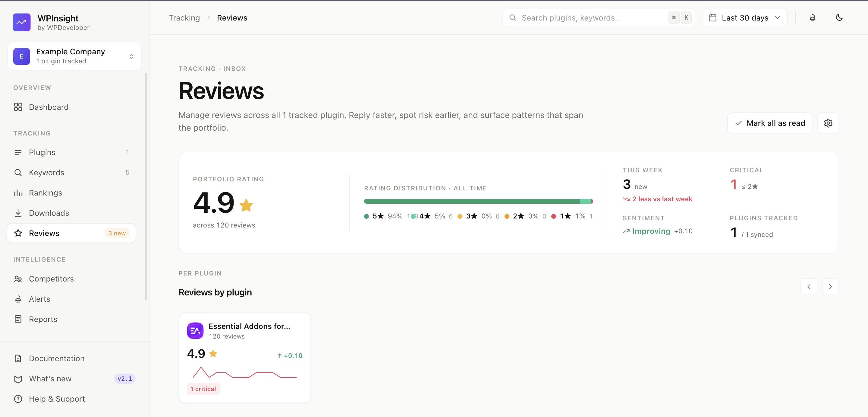Click the search magnifier icon in top bar

point(512,18)
